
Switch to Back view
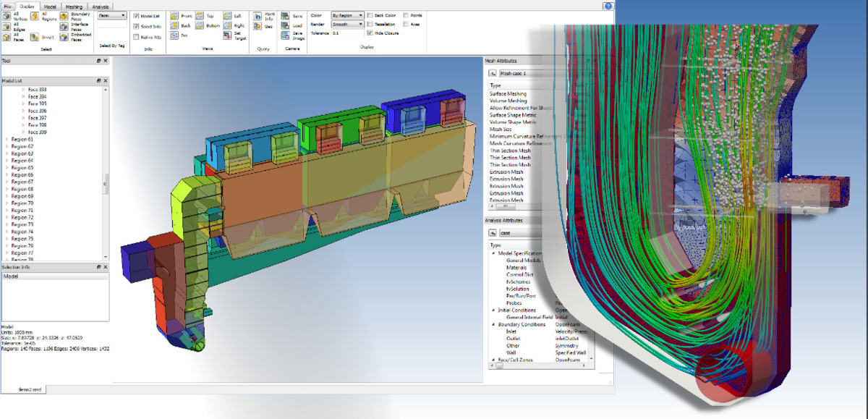[x=174, y=26]
